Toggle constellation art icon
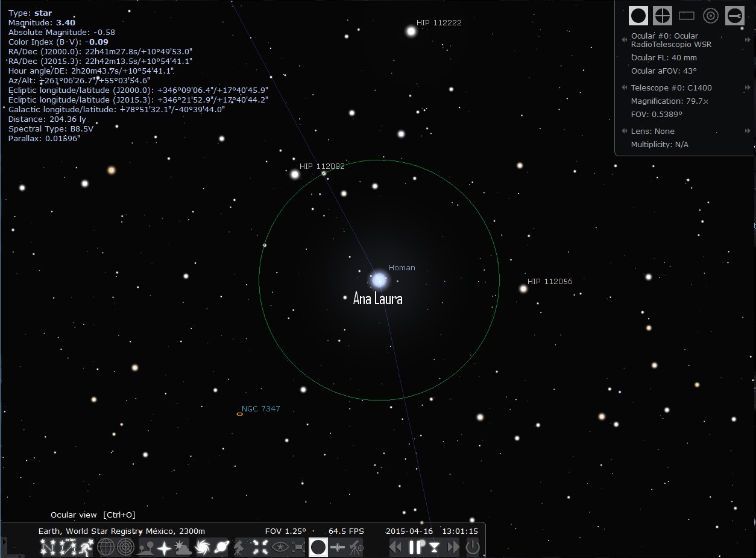 click(86, 547)
